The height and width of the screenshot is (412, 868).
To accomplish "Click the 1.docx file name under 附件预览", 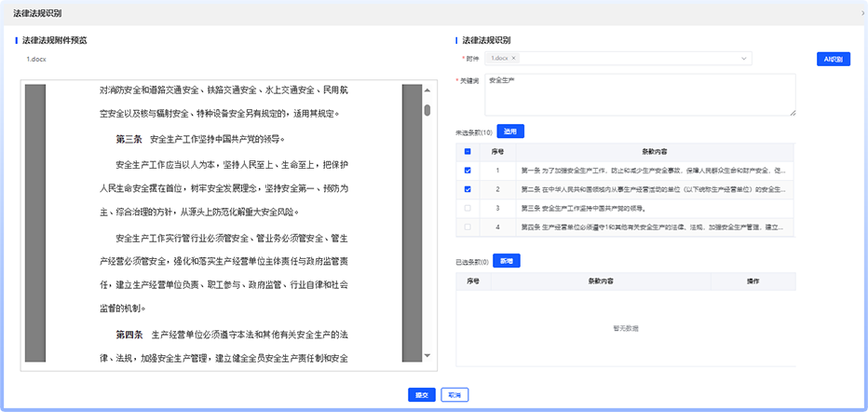I will click(x=36, y=59).
